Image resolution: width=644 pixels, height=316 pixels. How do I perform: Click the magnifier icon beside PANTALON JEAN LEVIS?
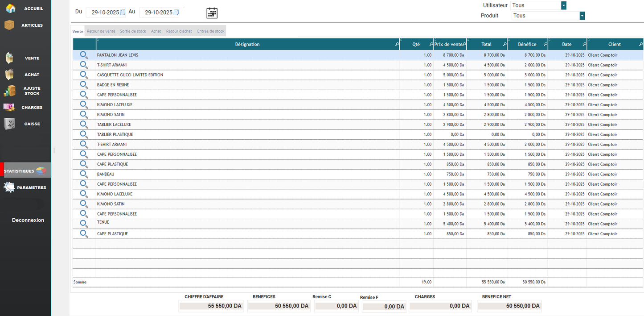click(84, 55)
